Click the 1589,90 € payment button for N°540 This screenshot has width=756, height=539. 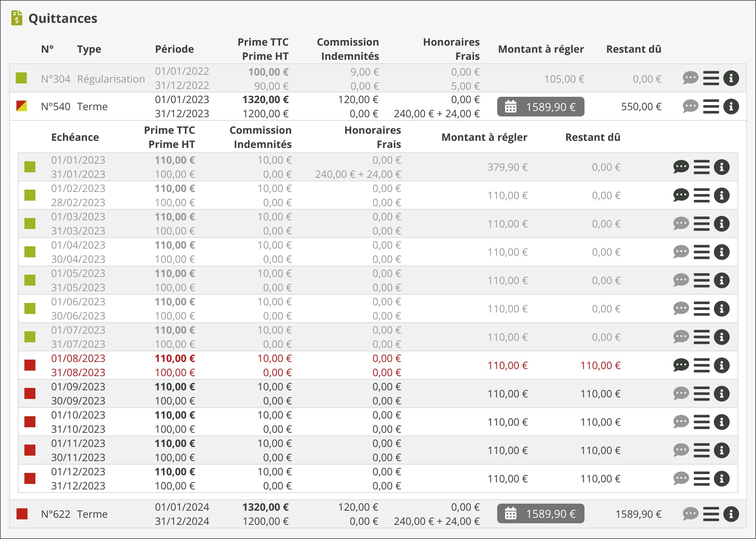tap(540, 107)
